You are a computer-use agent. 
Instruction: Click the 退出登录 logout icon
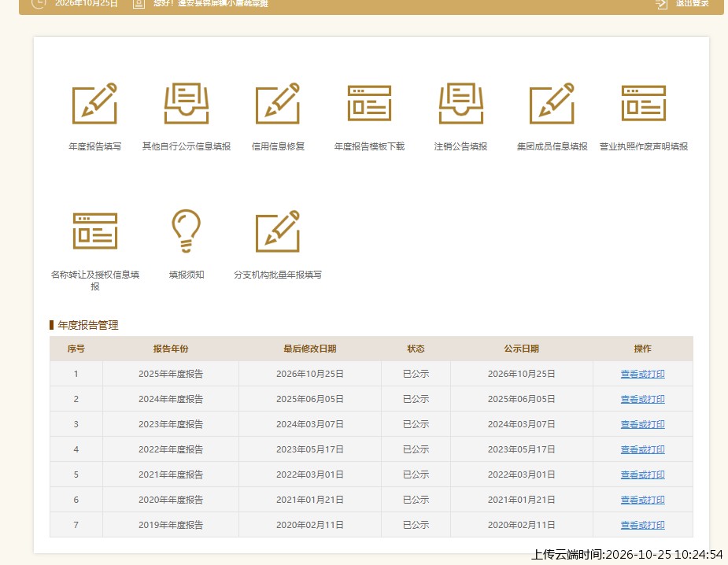[661, 4]
